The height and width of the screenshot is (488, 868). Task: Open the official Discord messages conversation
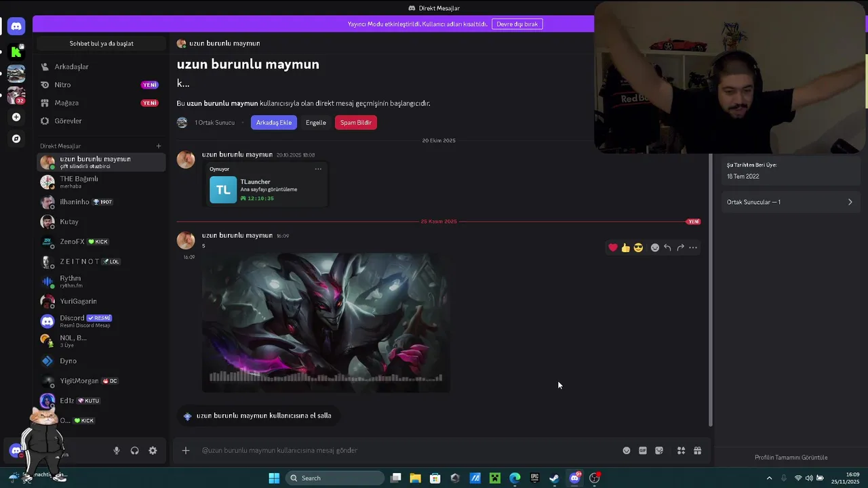click(x=101, y=321)
